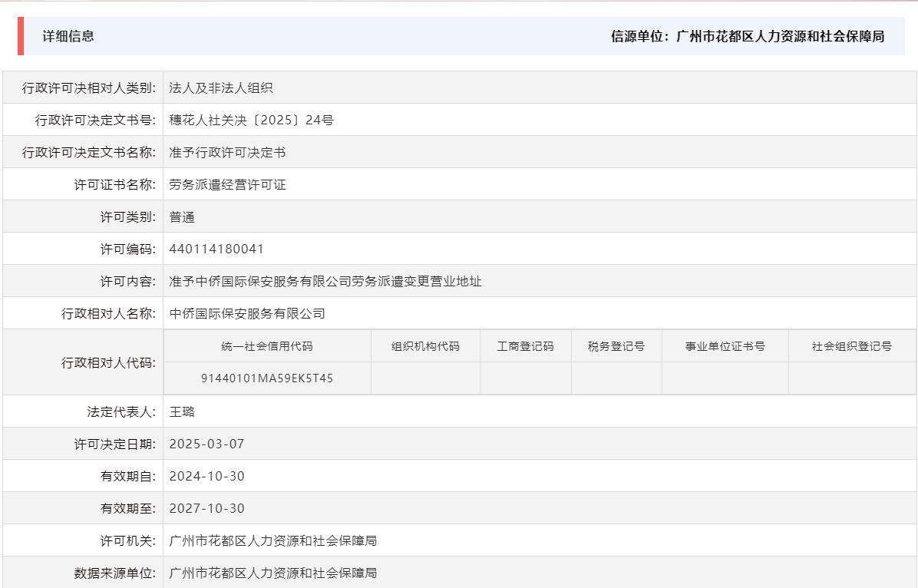Click the red accent bar beside 详细信息
The image size is (918, 588).
point(20,35)
